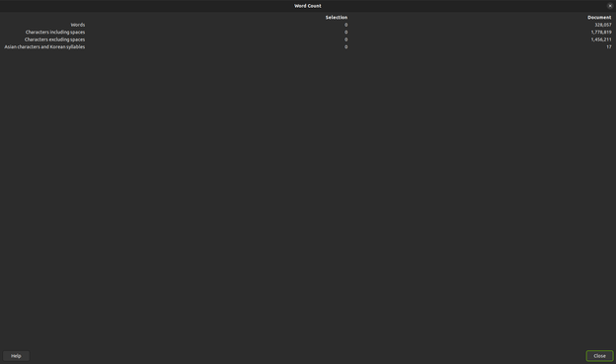616x364 pixels.
Task: Click the document word count 328,057
Action: point(603,25)
